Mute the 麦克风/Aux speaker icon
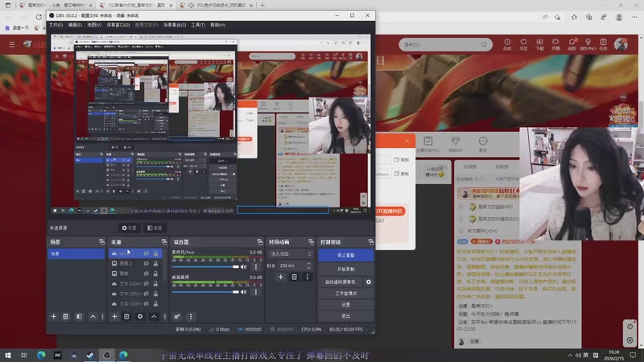Image resolution: width=644 pixels, height=362 pixels. [244, 267]
